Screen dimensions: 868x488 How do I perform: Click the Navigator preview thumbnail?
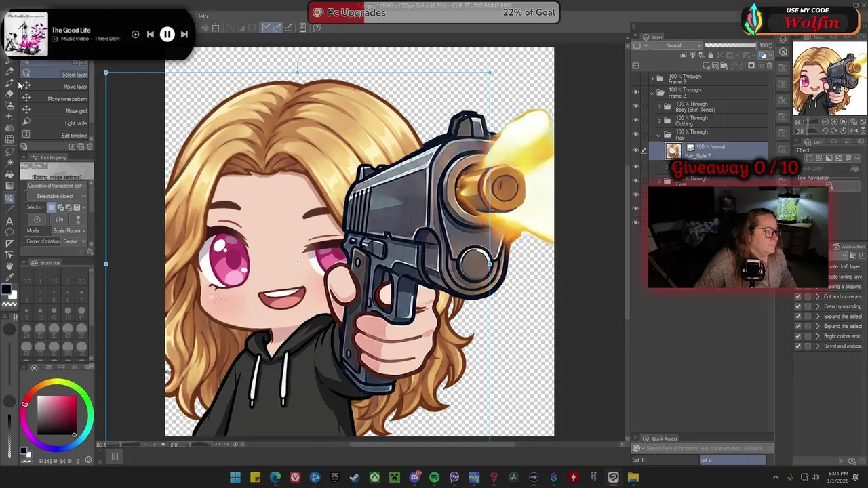click(829, 78)
